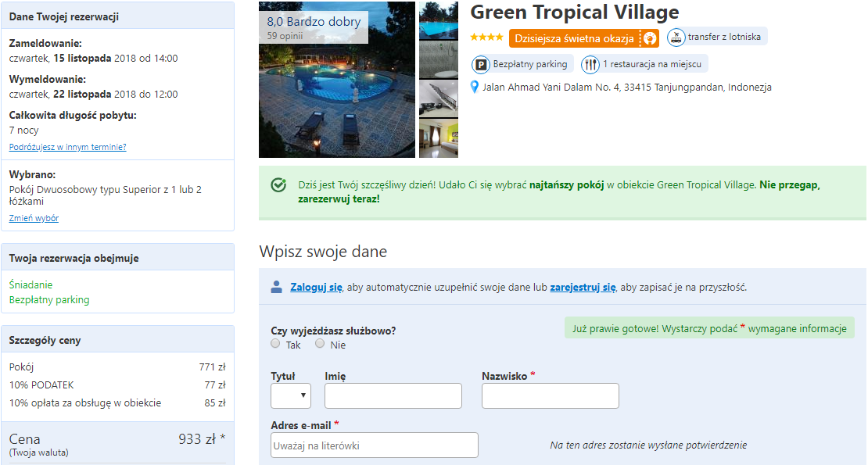Click the orange deal badge clock icon
This screenshot has height=465, width=868.
[650, 38]
